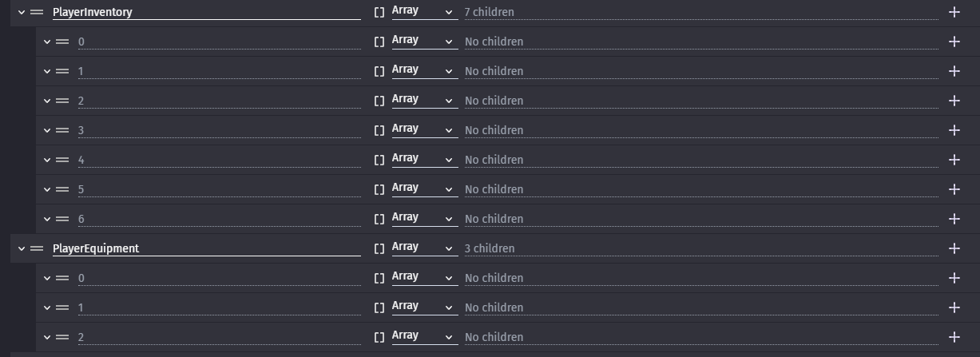
Task: Collapse the PlayerInventory array
Action: point(22,12)
